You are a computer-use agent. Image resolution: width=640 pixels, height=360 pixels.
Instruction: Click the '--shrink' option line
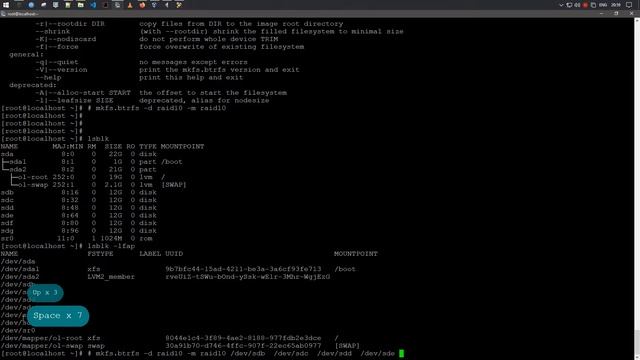[219, 31]
